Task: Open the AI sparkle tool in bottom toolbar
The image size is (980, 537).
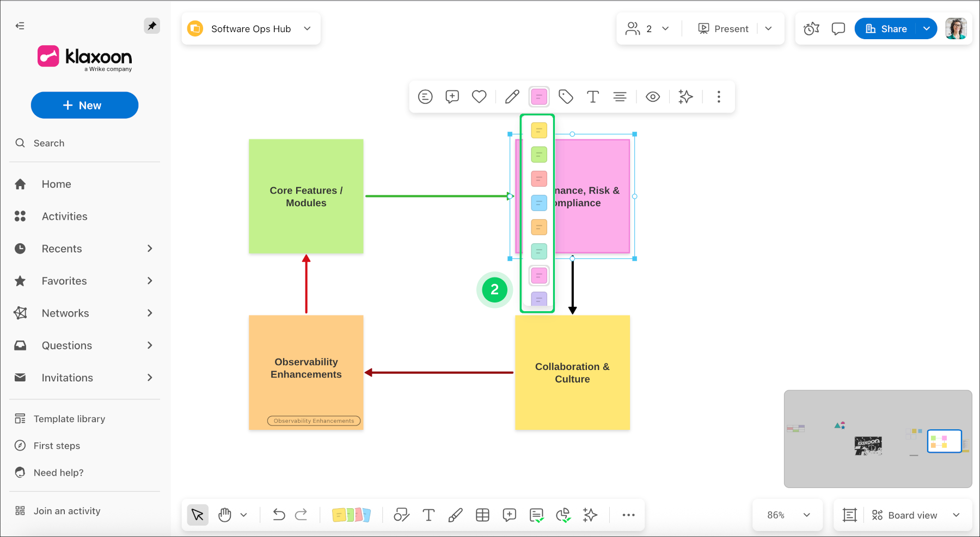Action: [x=590, y=515]
